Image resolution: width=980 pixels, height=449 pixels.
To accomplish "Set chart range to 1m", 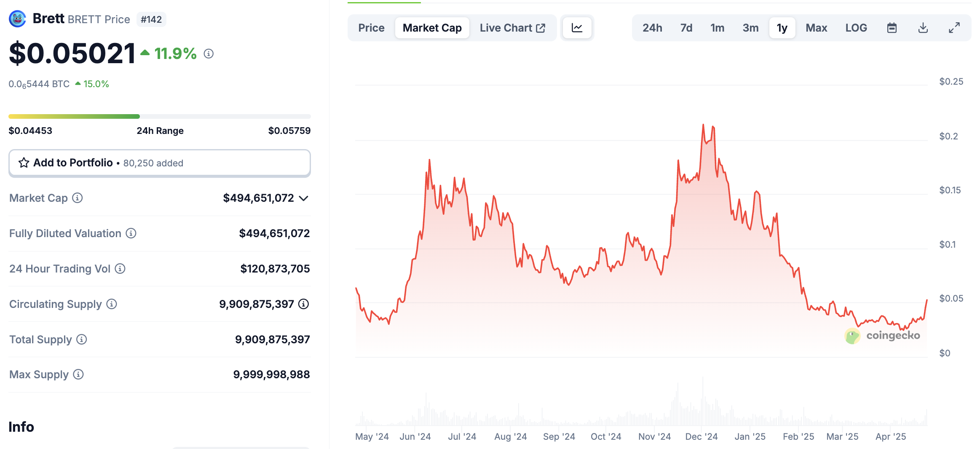I will 718,28.
